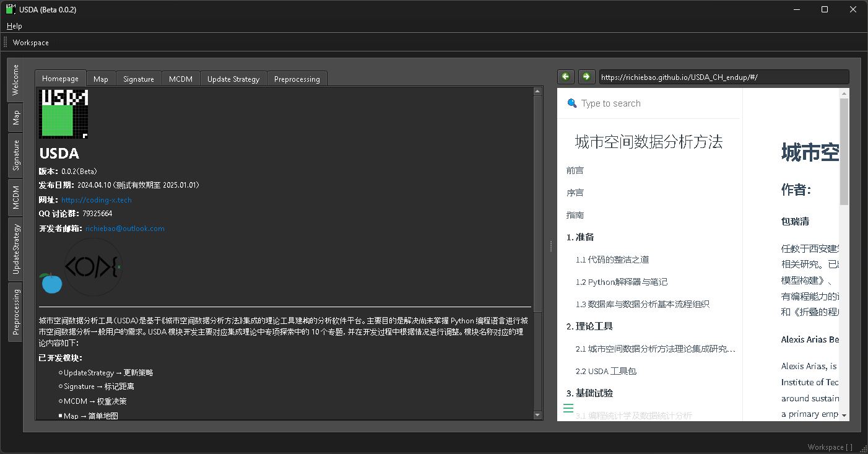
Task: Go back with the browser back arrow
Action: tap(566, 77)
